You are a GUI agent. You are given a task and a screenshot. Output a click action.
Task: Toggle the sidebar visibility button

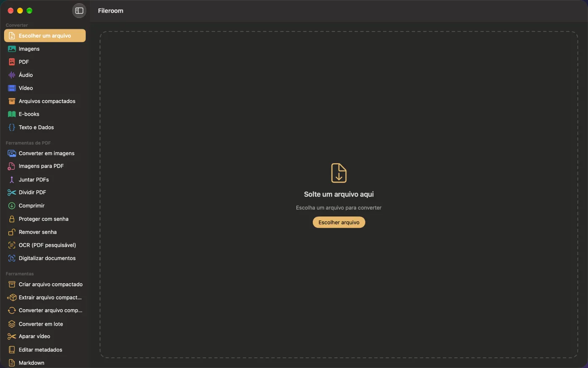[79, 11]
